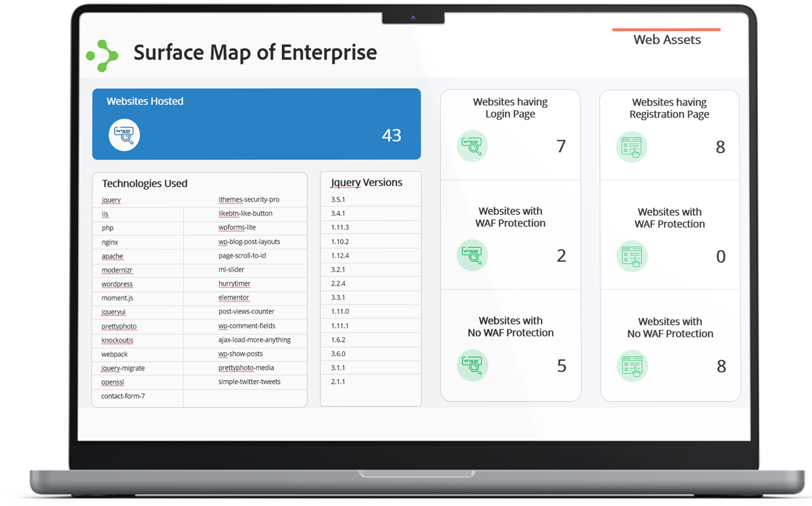Click the green logo beside the title
The height and width of the screenshot is (506, 812).
(x=103, y=56)
